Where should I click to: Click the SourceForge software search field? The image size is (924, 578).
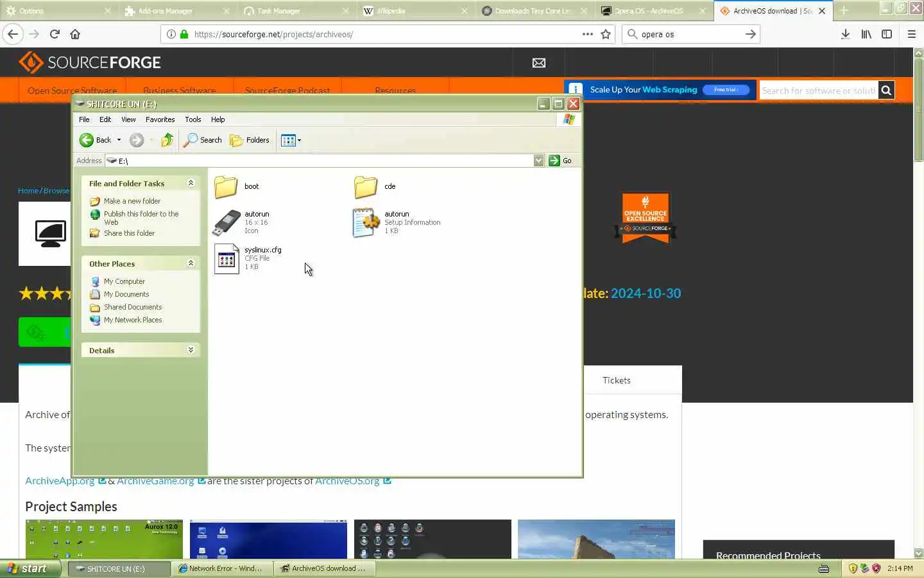[x=819, y=91]
